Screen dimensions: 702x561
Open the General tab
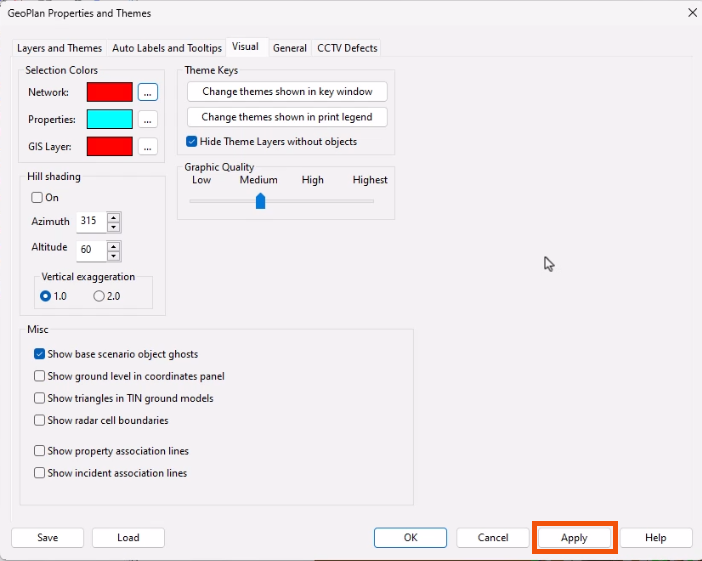pyautogui.click(x=290, y=48)
